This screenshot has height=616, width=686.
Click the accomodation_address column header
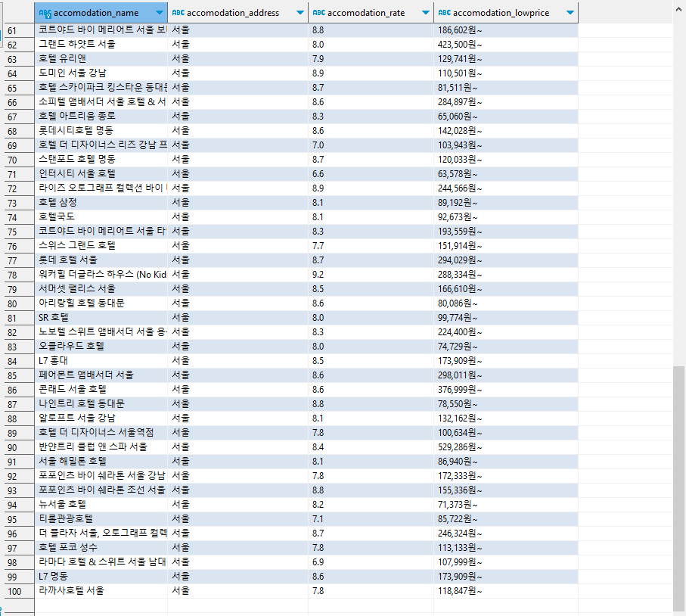238,13
